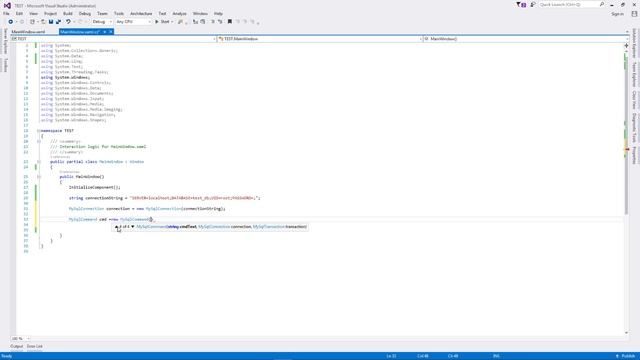Image resolution: width=640 pixels, height=360 pixels.
Task: Click the feedback icon beside Quick Launch
Action: [x=533, y=4]
